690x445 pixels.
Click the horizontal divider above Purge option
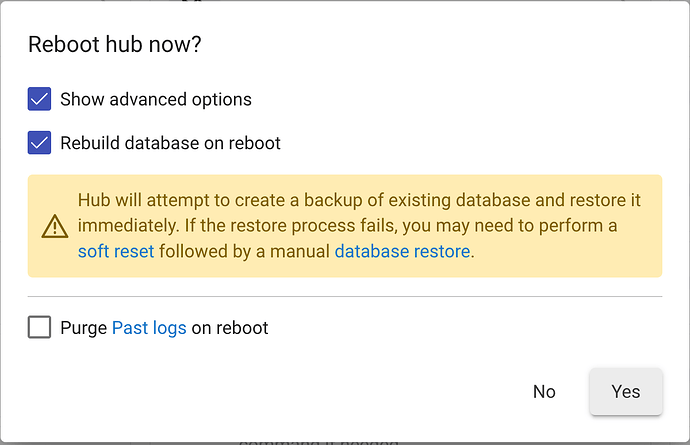(345, 297)
